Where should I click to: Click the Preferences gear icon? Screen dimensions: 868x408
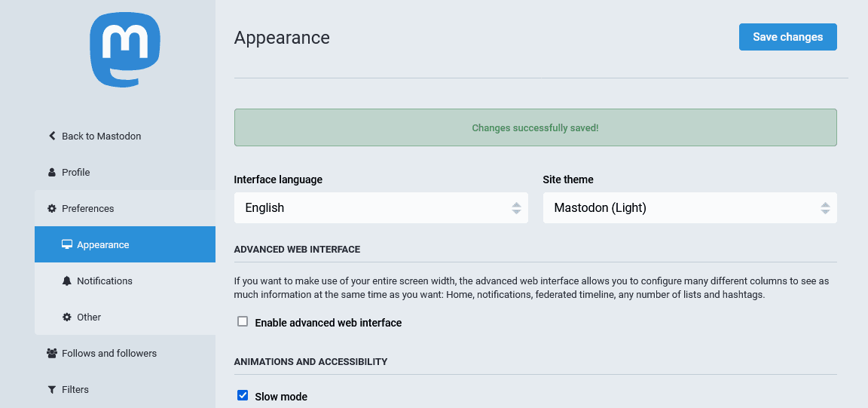point(52,208)
